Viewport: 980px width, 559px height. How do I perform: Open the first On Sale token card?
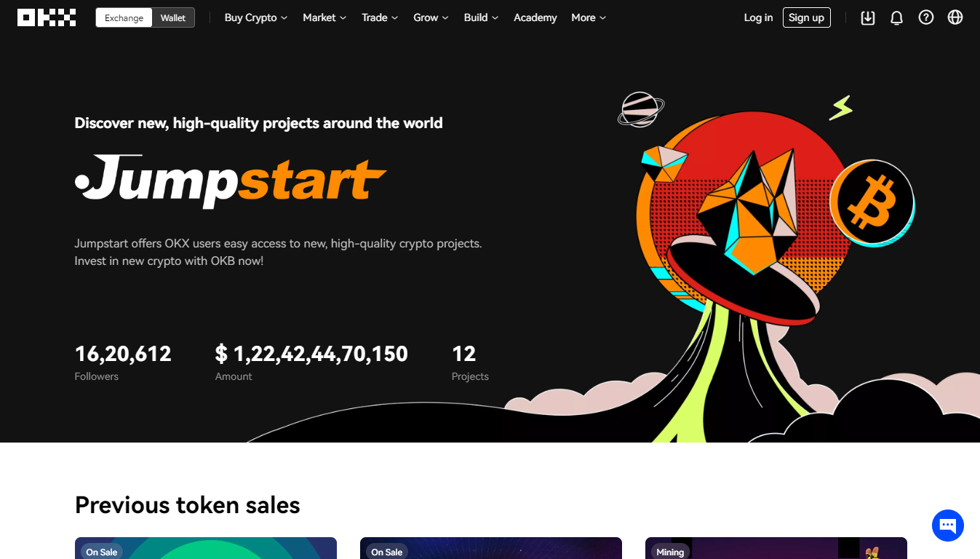click(206, 548)
